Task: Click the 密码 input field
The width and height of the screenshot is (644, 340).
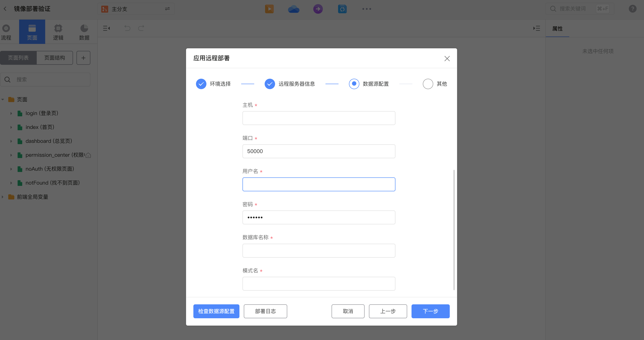Action: click(x=319, y=217)
